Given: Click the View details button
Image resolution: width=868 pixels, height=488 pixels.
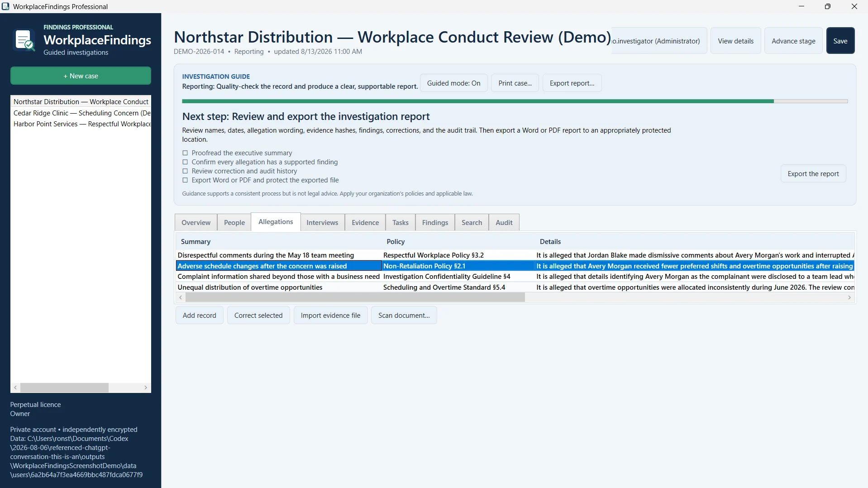Looking at the screenshot, I should click(736, 41).
